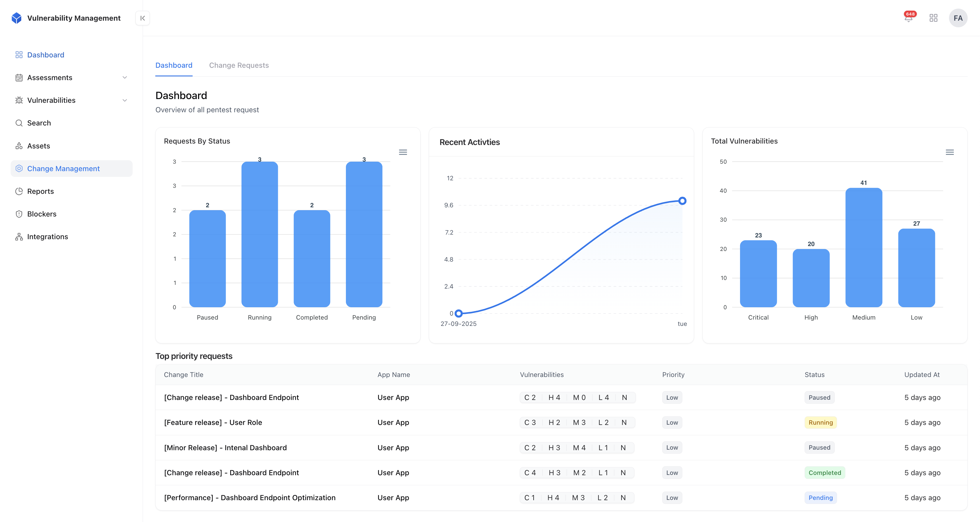Click the FA user avatar

[958, 18]
